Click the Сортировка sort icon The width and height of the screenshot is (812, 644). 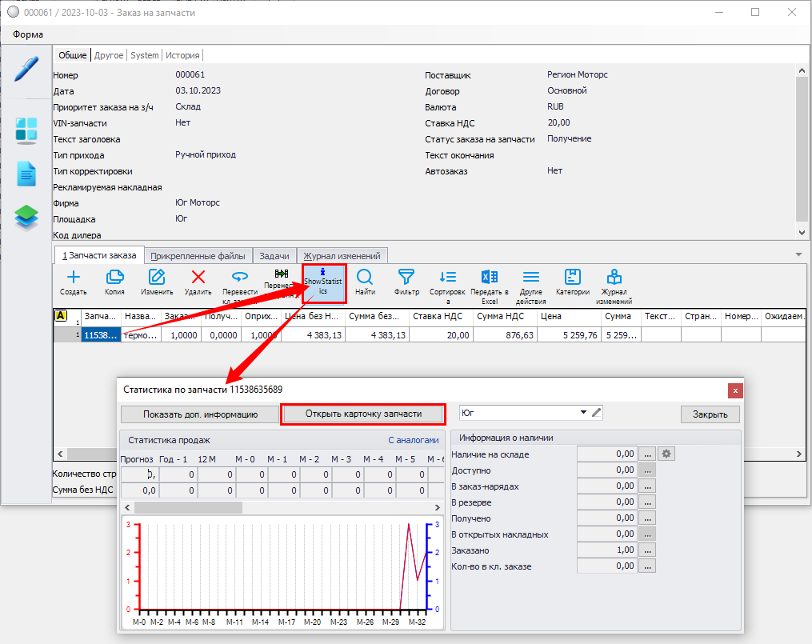(448, 278)
